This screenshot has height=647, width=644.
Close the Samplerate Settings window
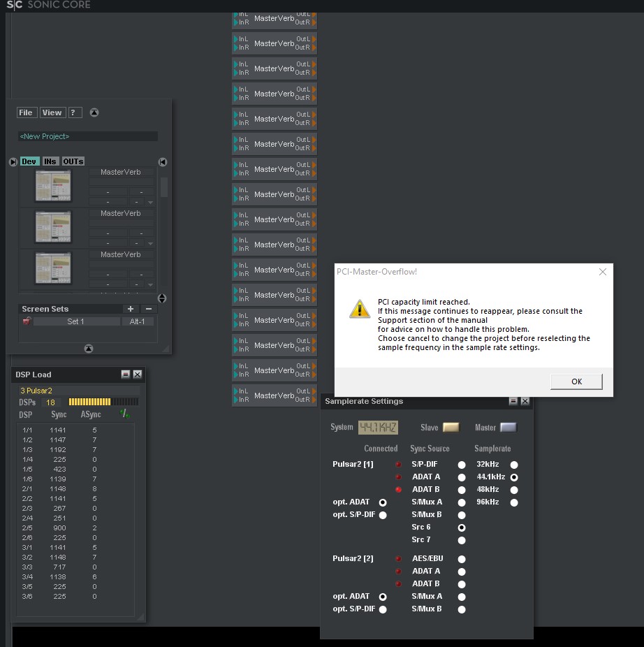[525, 401]
